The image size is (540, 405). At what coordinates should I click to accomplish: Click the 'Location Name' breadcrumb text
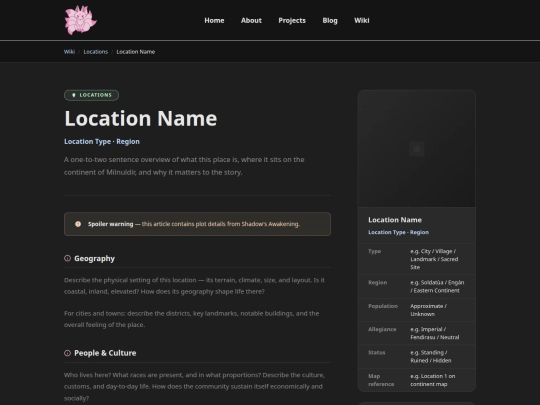(x=136, y=52)
